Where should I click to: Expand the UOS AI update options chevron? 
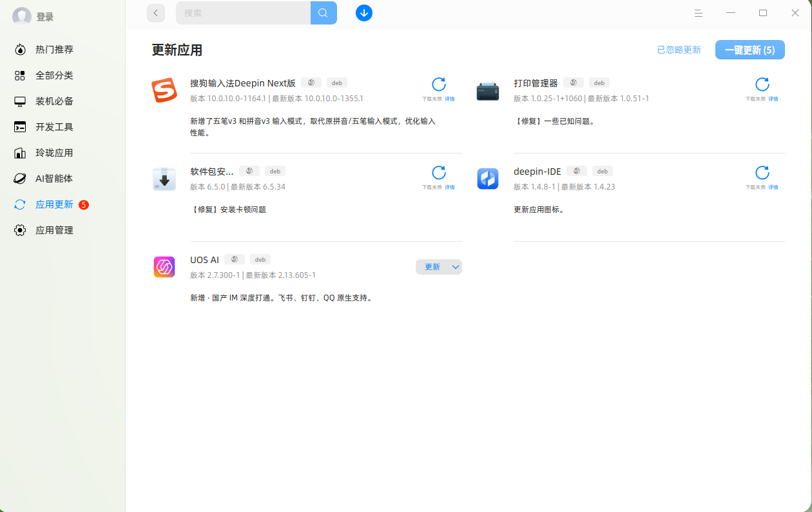point(455,266)
